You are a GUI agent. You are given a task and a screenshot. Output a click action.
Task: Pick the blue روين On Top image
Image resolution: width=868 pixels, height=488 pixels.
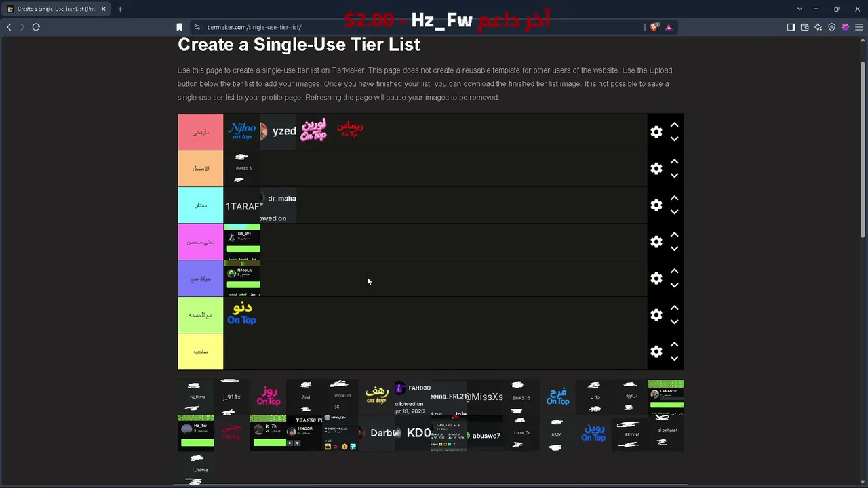coord(593,433)
